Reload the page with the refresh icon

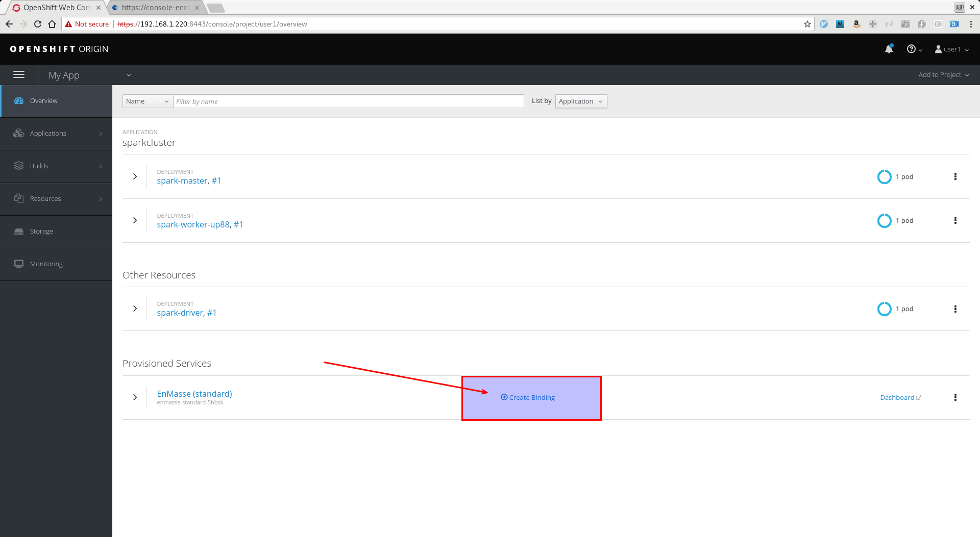pyautogui.click(x=38, y=24)
